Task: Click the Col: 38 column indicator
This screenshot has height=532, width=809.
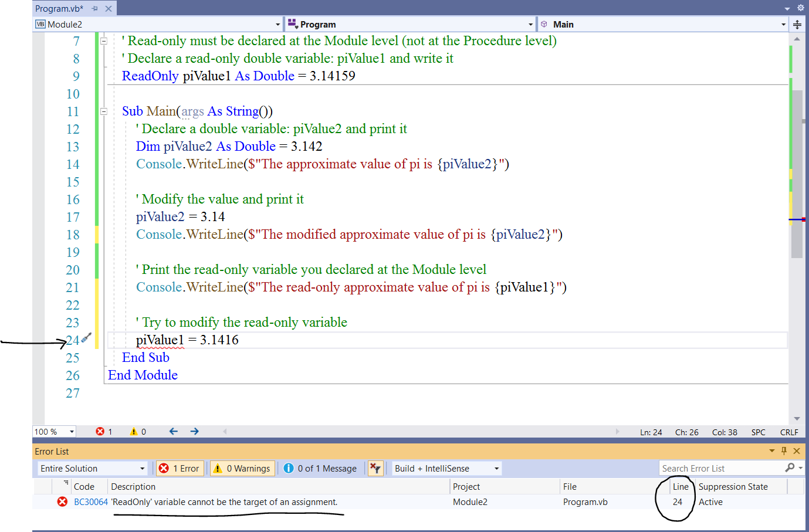Action: coord(725,432)
